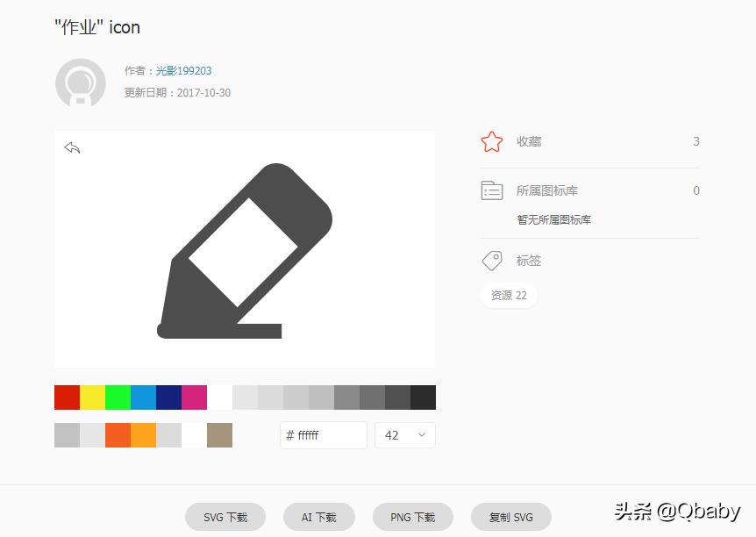
Task: Click the 复制 SVG copy button
Action: (x=510, y=517)
